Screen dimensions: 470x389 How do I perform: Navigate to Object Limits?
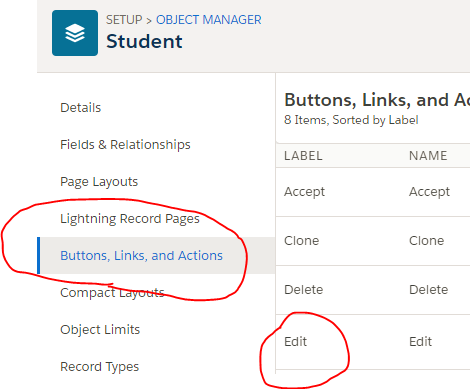[x=100, y=330]
